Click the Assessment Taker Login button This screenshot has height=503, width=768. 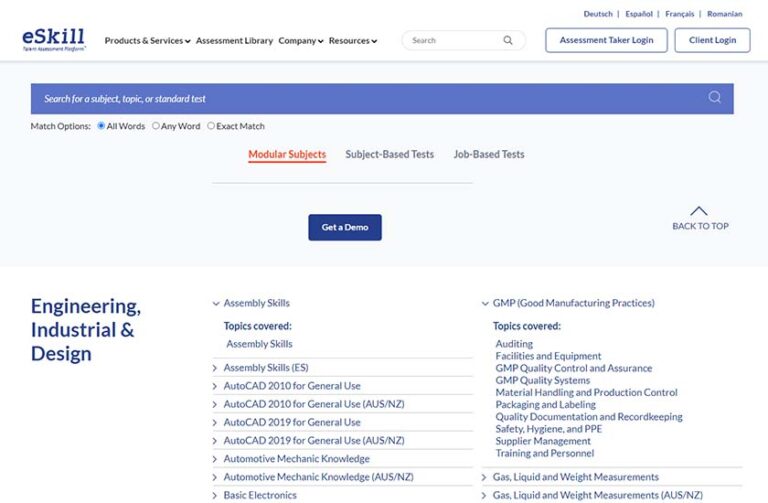pos(606,40)
